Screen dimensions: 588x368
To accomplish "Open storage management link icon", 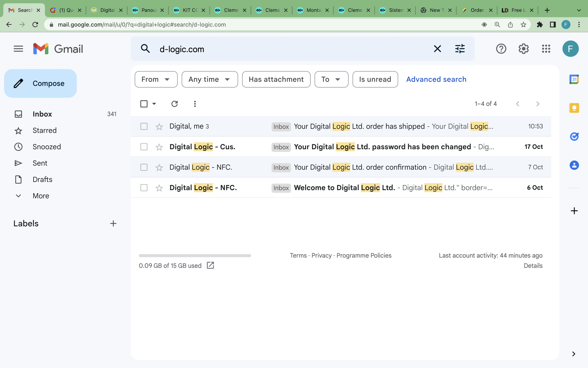I will 210,265.
